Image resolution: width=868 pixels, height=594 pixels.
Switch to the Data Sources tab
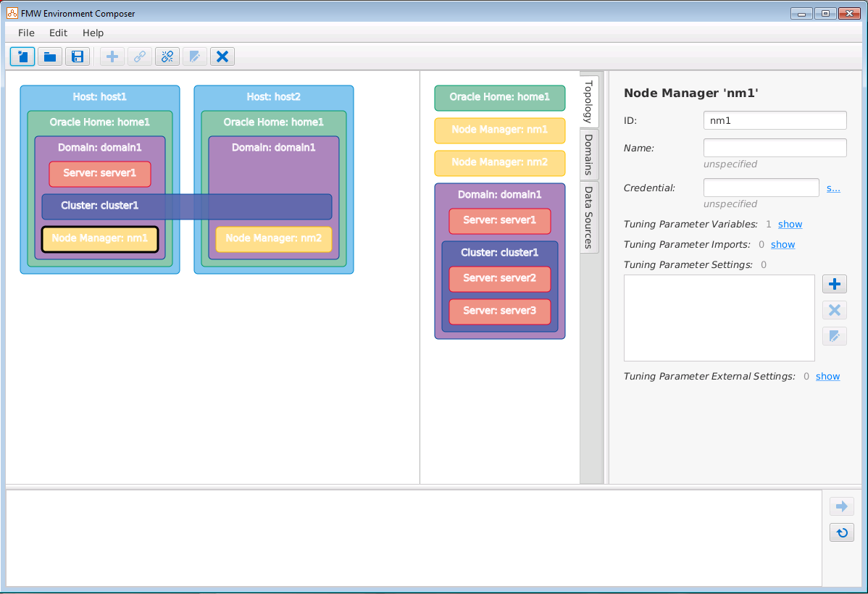coord(588,217)
